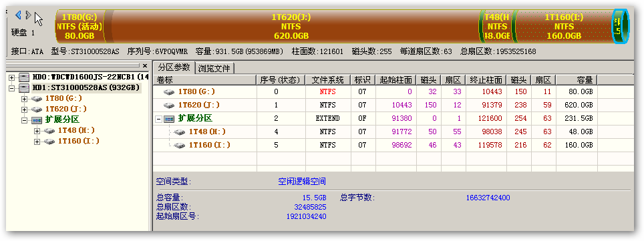The height and width of the screenshot is (241, 644).
Task: Expand the 1T48(H:) tree node
Action: (x=37, y=131)
